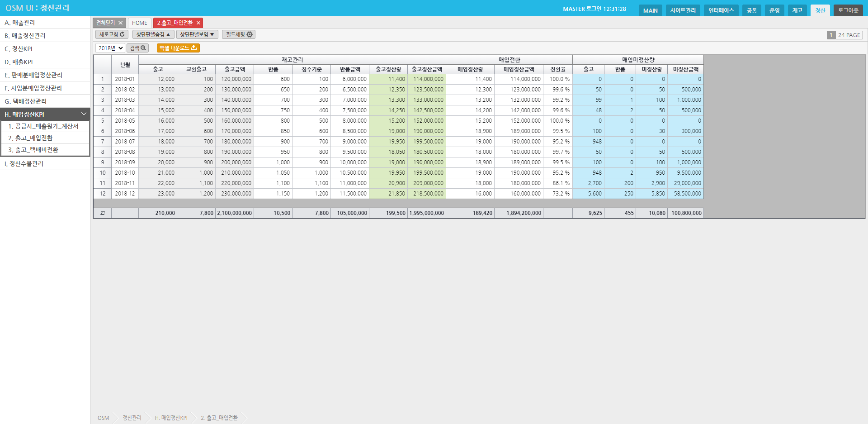Click the 교환출고 column header
Image resolution: width=868 pixels, height=424 pixels.
(x=196, y=69)
